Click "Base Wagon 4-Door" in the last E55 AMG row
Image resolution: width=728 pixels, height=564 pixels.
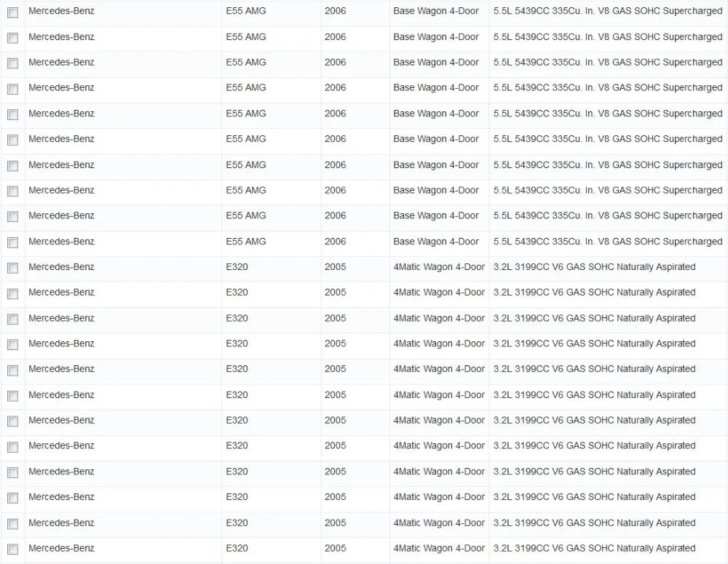point(436,242)
